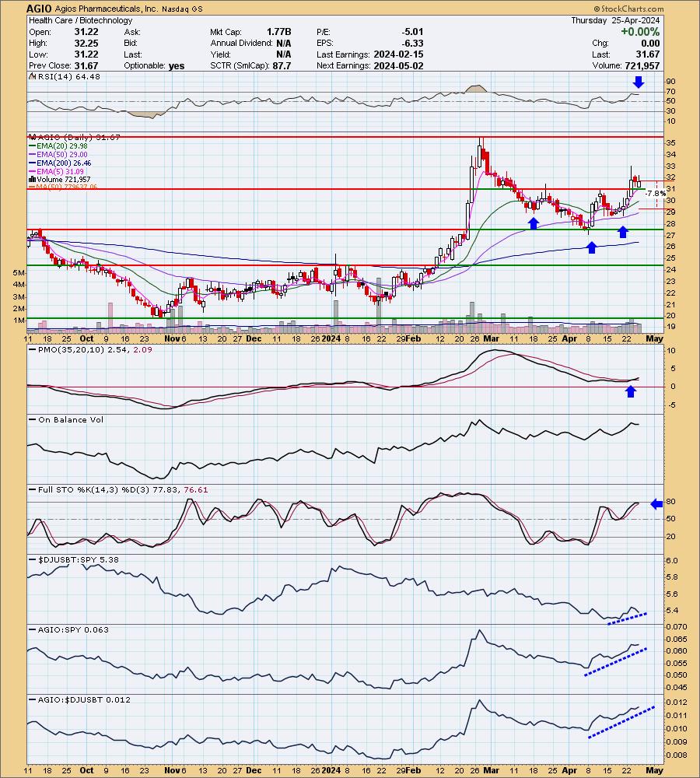The height and width of the screenshot is (778, 700).
Task: Click the Next Earnings date 2024-05-02
Action: click(398, 65)
